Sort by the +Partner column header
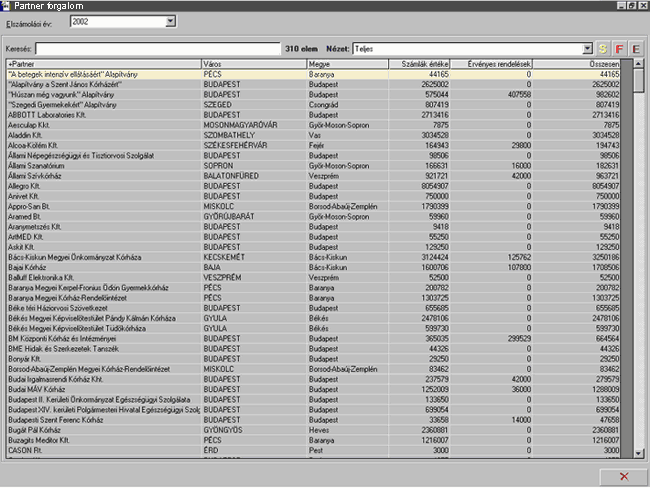This screenshot has width=650, height=488. pos(104,64)
